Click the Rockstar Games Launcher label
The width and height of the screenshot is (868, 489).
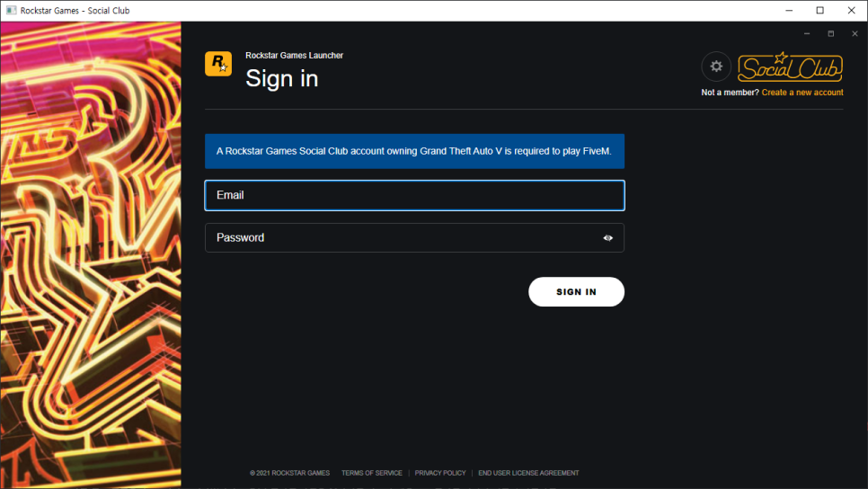[294, 56]
